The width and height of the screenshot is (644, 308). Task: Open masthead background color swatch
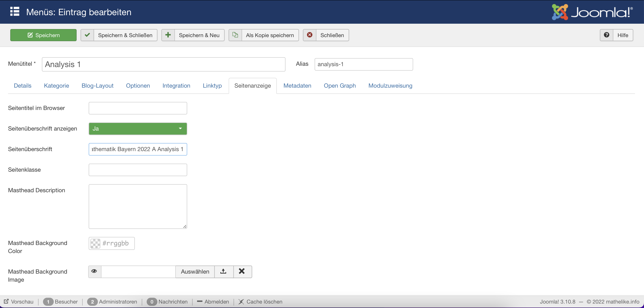click(x=95, y=243)
